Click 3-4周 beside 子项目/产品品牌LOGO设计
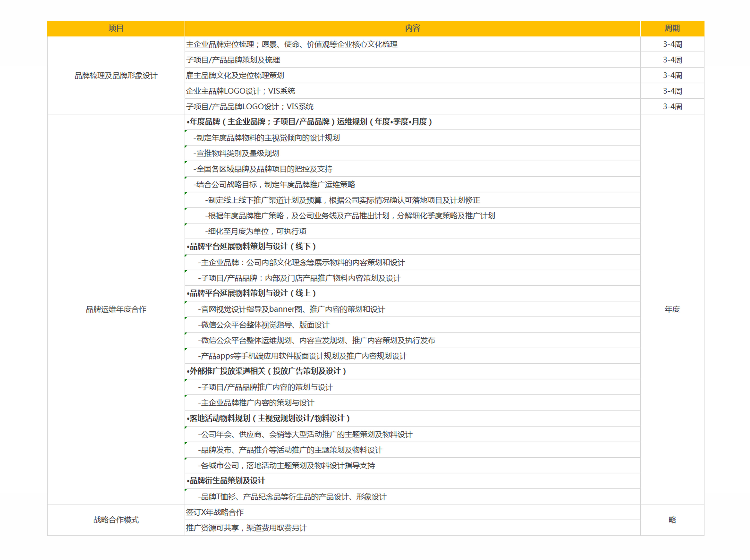Image resolution: width=750 pixels, height=560 pixels. (x=672, y=106)
